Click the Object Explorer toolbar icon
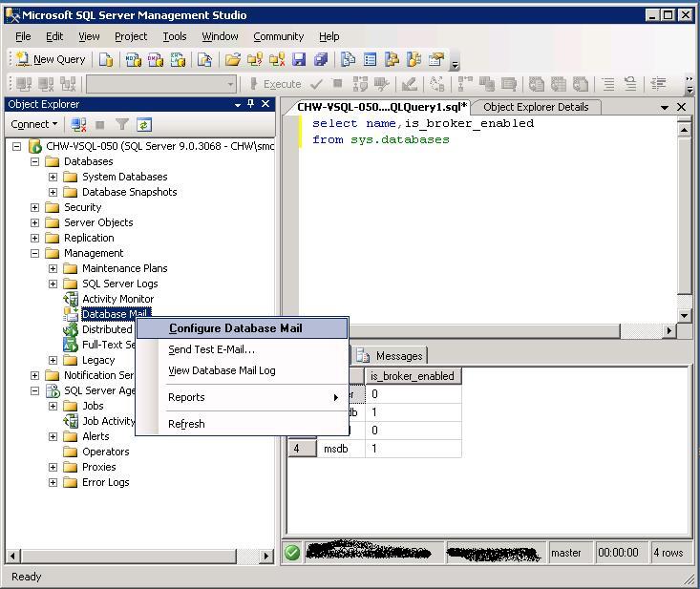 392,59
